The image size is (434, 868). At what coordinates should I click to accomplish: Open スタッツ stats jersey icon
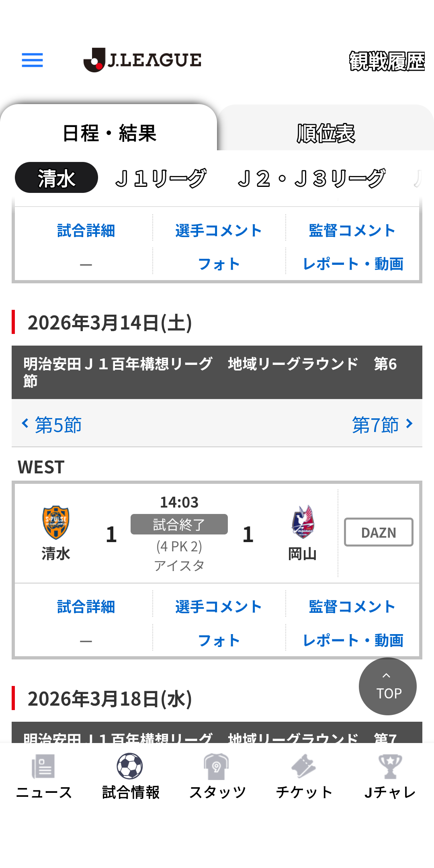pos(217,766)
